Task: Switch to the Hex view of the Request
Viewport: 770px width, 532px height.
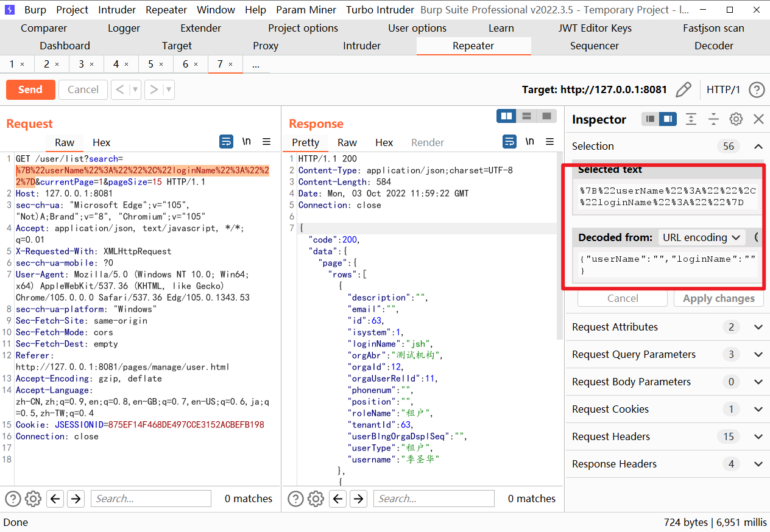Action: click(x=101, y=142)
